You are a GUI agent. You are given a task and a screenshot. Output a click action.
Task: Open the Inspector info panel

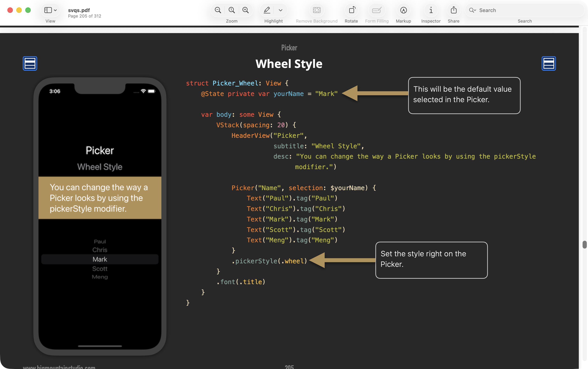pos(431,10)
